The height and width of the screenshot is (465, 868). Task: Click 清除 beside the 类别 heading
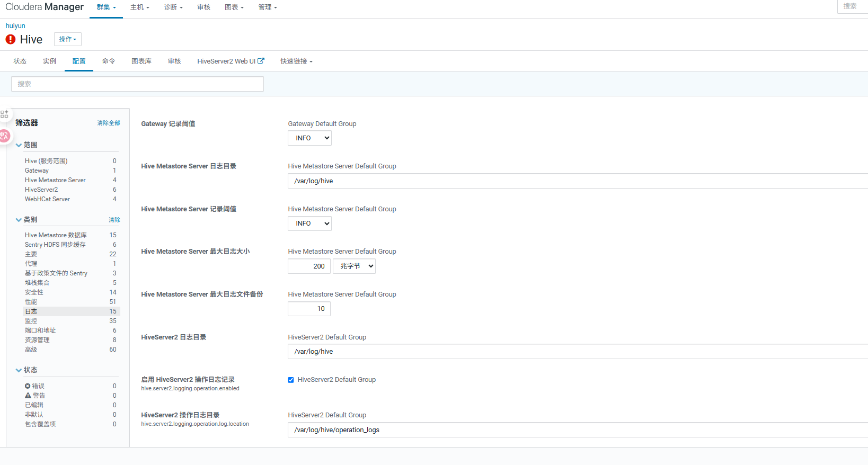coord(114,220)
